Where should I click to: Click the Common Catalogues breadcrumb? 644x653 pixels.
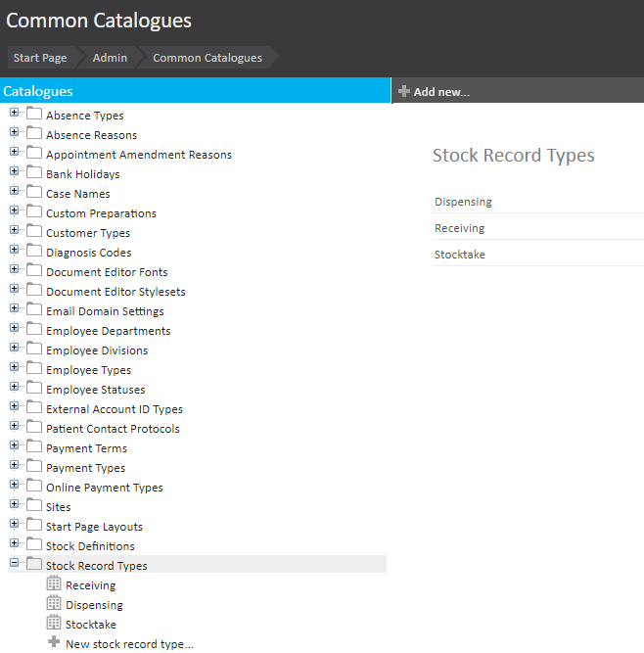pyautogui.click(x=207, y=58)
